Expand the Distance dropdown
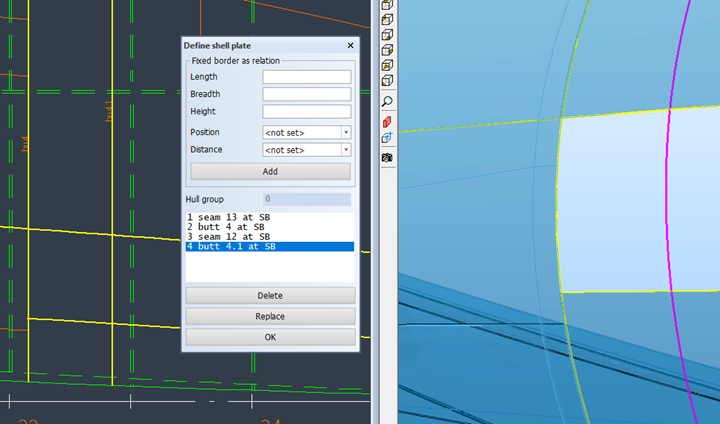720x424 pixels. (307, 150)
